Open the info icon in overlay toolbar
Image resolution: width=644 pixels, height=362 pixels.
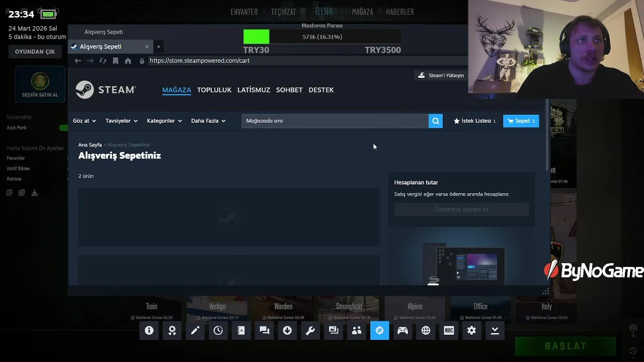[149, 330]
